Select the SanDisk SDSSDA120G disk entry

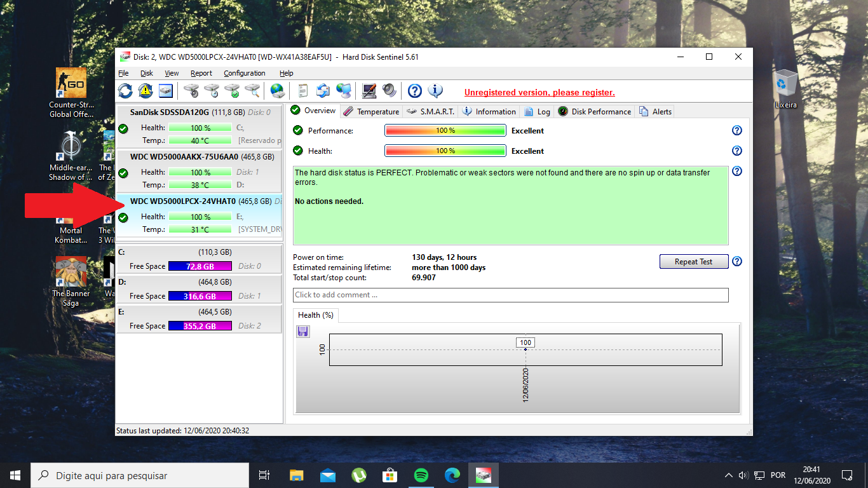199,126
